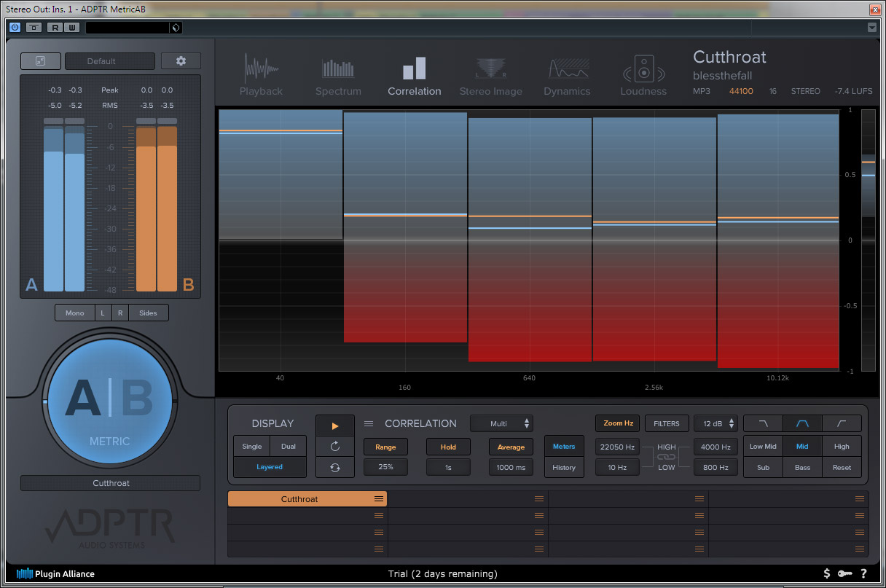Click the compact view resize icon
The height and width of the screenshot is (588, 886).
pos(40,61)
